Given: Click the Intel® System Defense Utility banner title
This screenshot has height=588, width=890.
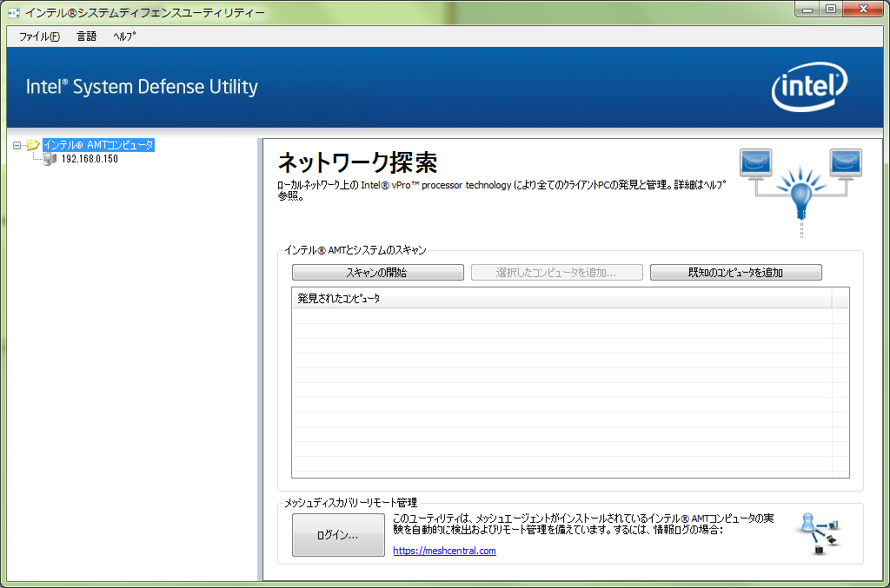Looking at the screenshot, I should [142, 87].
